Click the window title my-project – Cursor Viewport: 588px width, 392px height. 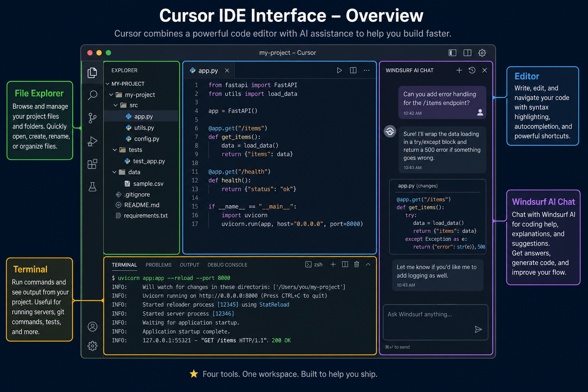point(287,53)
